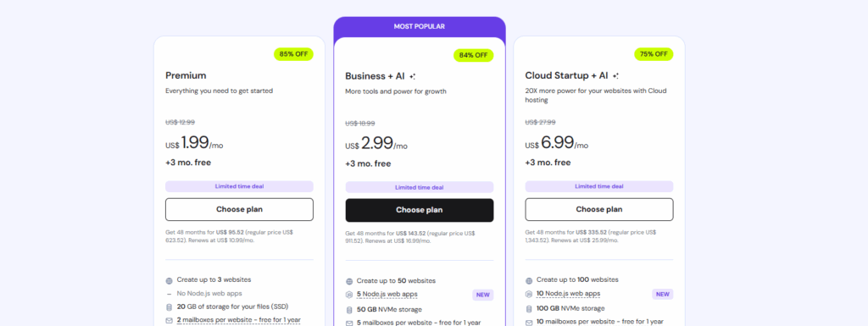This screenshot has width=868, height=326.
Task: Click the sparkle icon beside Cloud Startup + AI
Action: [x=615, y=75]
